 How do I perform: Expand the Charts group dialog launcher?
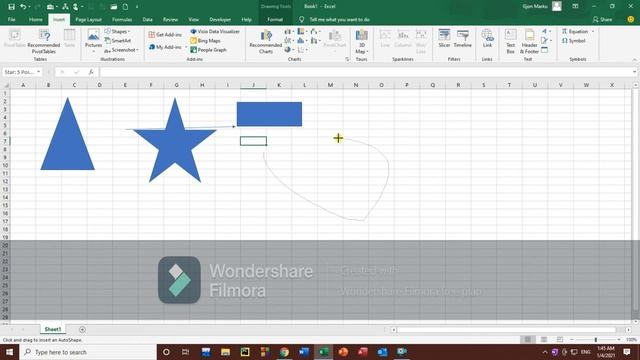click(x=347, y=59)
